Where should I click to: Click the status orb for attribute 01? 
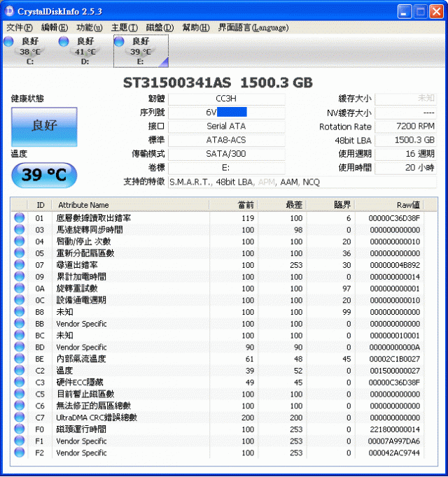tap(20, 218)
